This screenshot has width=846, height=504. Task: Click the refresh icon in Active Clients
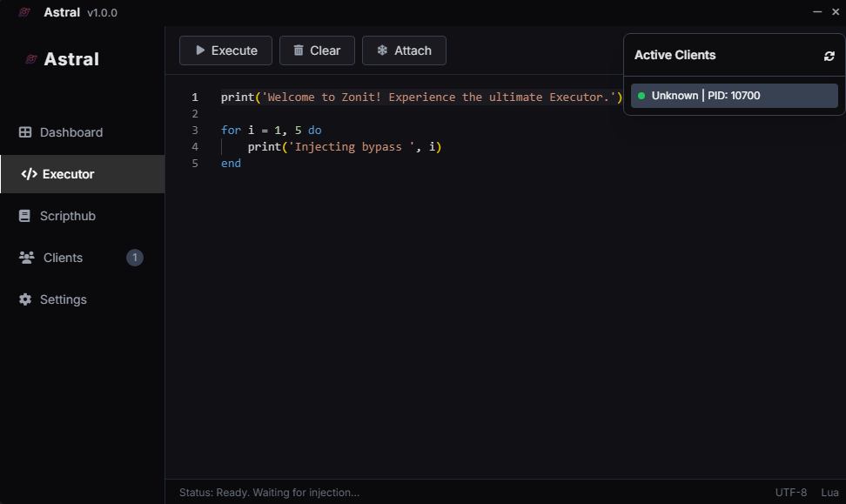click(x=829, y=56)
